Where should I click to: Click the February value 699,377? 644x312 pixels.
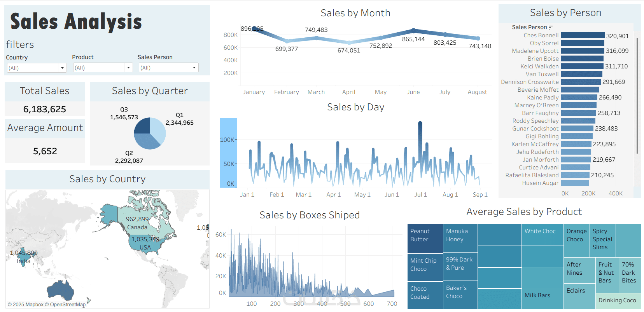[x=287, y=49]
